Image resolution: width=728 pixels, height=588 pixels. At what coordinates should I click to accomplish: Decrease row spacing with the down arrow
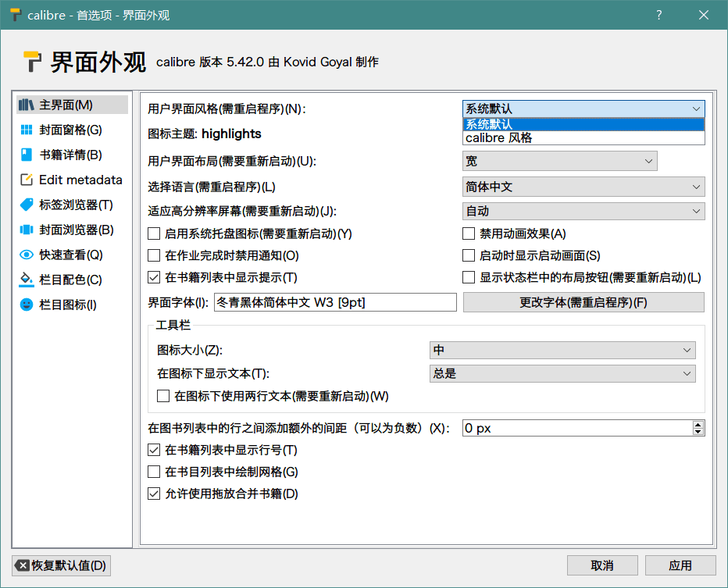click(x=698, y=432)
